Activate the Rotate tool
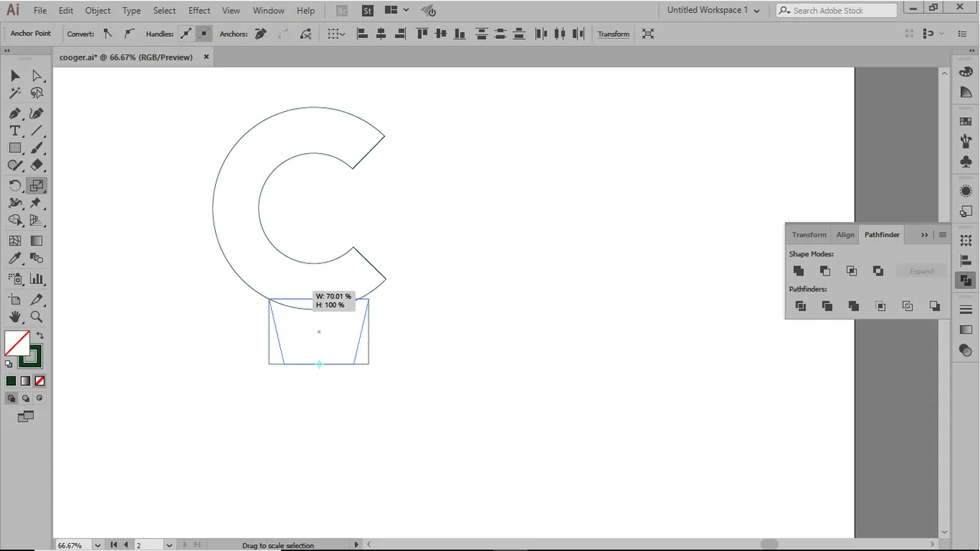Screen dimensions: 980x551 [x=15, y=186]
